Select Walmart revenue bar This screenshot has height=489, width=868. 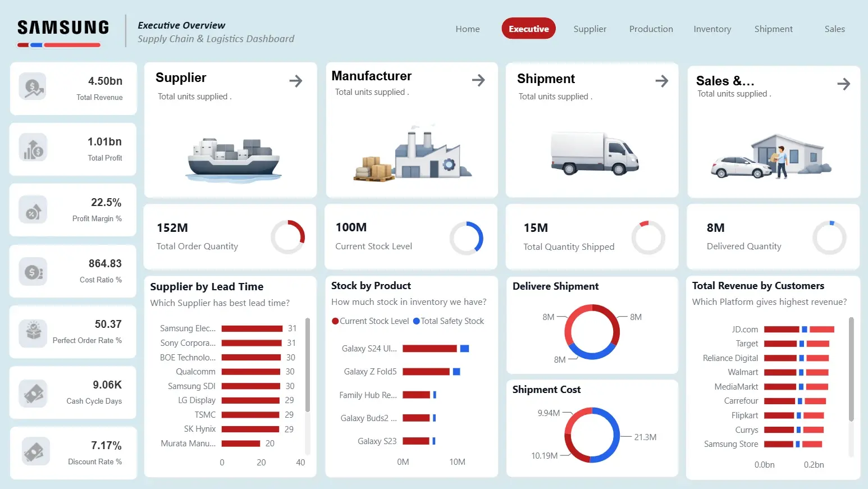click(x=780, y=372)
